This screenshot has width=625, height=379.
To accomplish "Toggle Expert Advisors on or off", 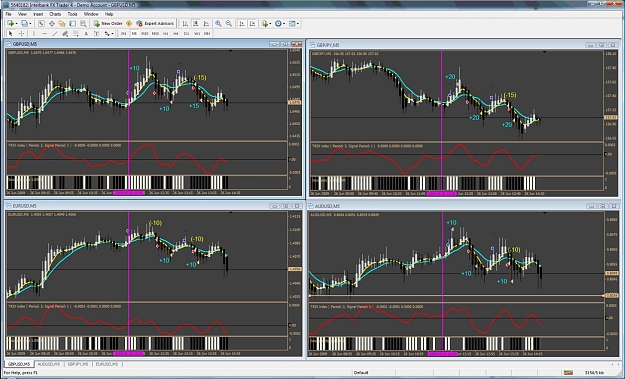I will coord(155,24).
